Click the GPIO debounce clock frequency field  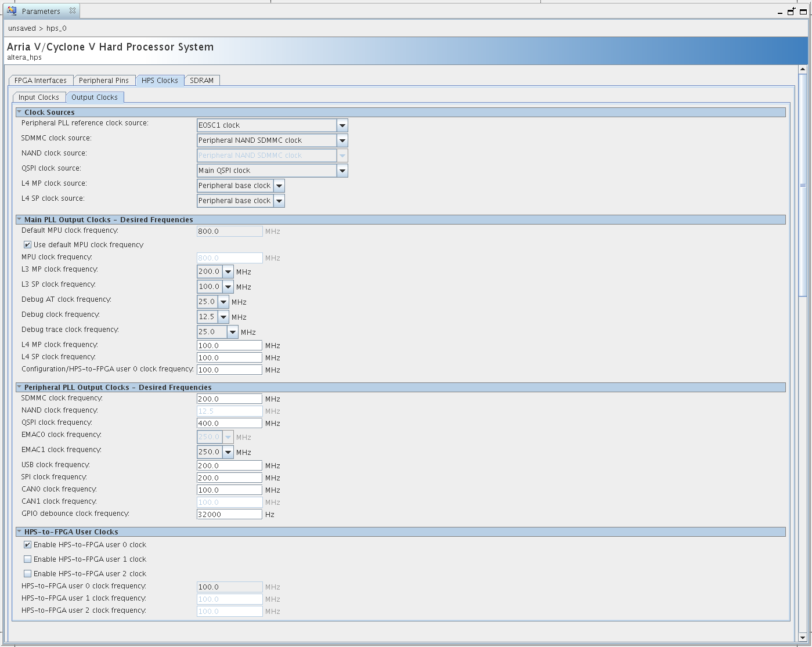click(x=230, y=514)
